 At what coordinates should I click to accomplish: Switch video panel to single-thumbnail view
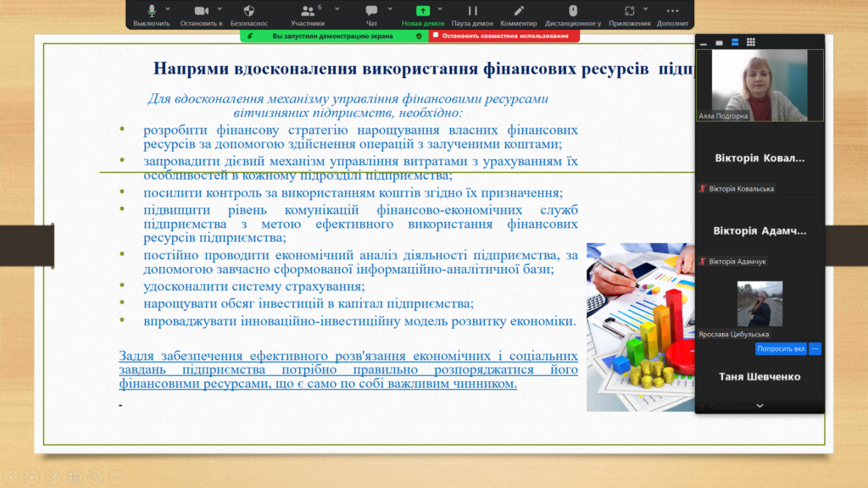tap(719, 42)
